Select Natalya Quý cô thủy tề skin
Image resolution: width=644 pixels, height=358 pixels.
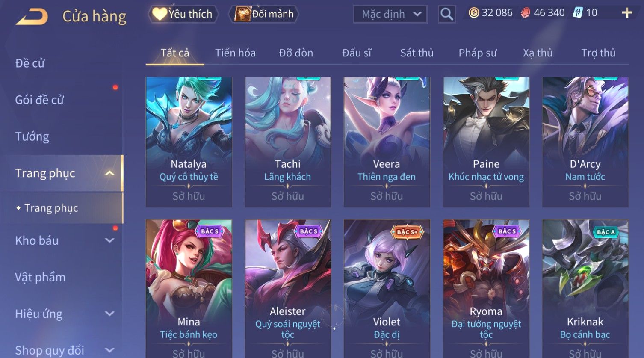189,142
